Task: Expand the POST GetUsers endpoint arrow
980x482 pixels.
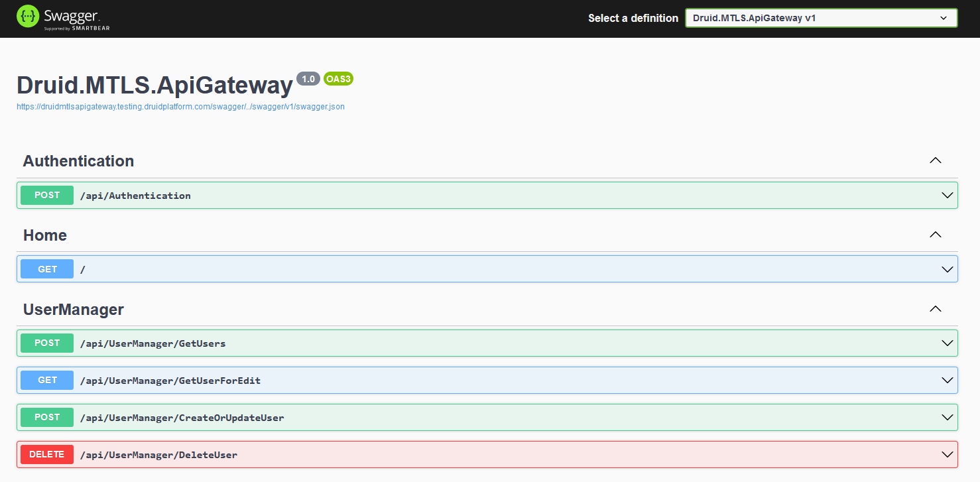Action: [947, 343]
